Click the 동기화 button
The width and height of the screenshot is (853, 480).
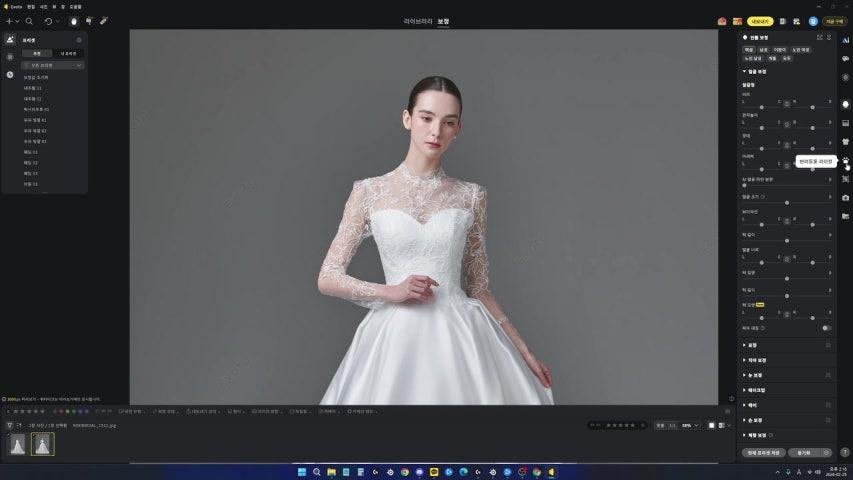[x=804, y=453]
